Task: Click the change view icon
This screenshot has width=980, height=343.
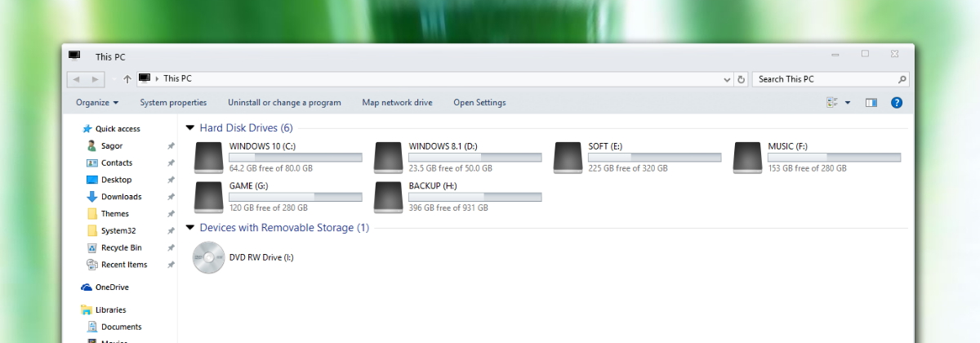Action: point(832,103)
